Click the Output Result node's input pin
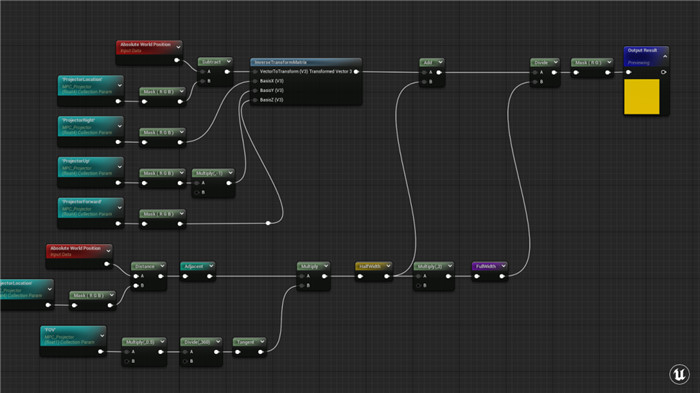 [x=629, y=72]
